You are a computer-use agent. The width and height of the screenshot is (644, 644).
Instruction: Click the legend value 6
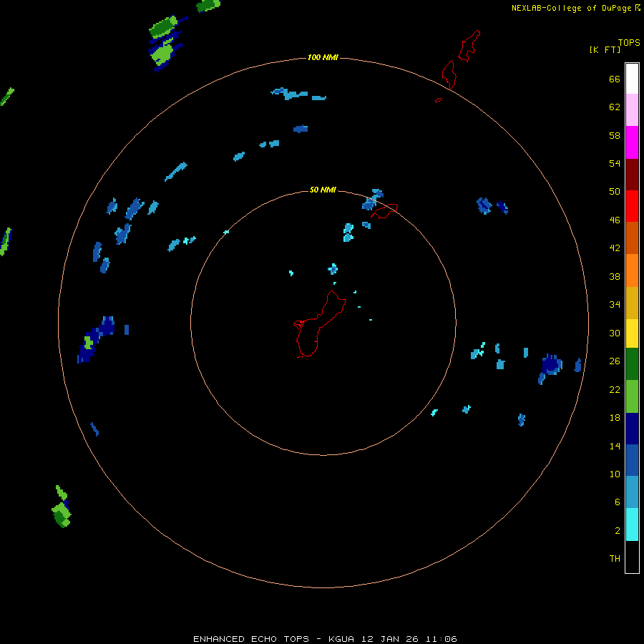tap(617, 502)
